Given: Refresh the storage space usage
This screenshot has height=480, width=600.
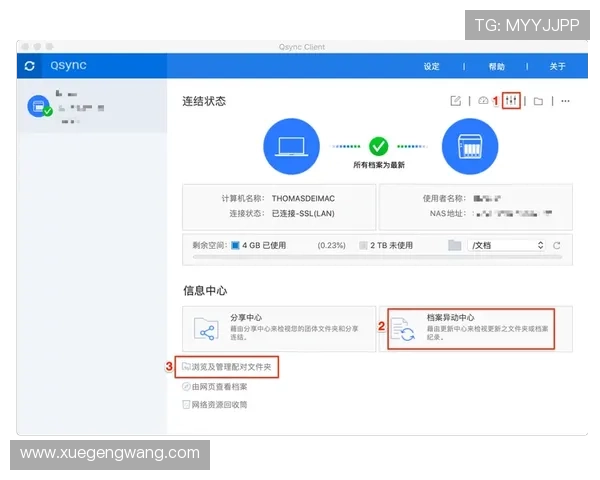Looking at the screenshot, I should [x=557, y=245].
